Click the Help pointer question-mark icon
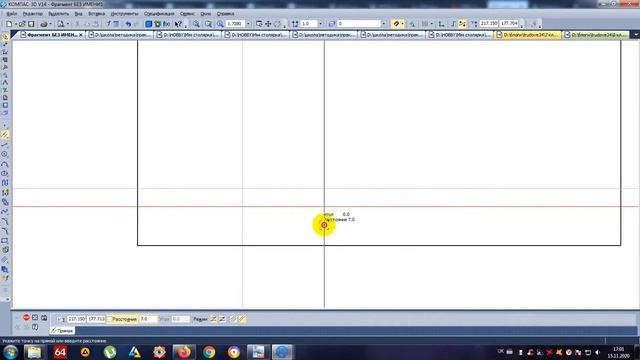This screenshot has width=640, height=360. click(x=178, y=24)
